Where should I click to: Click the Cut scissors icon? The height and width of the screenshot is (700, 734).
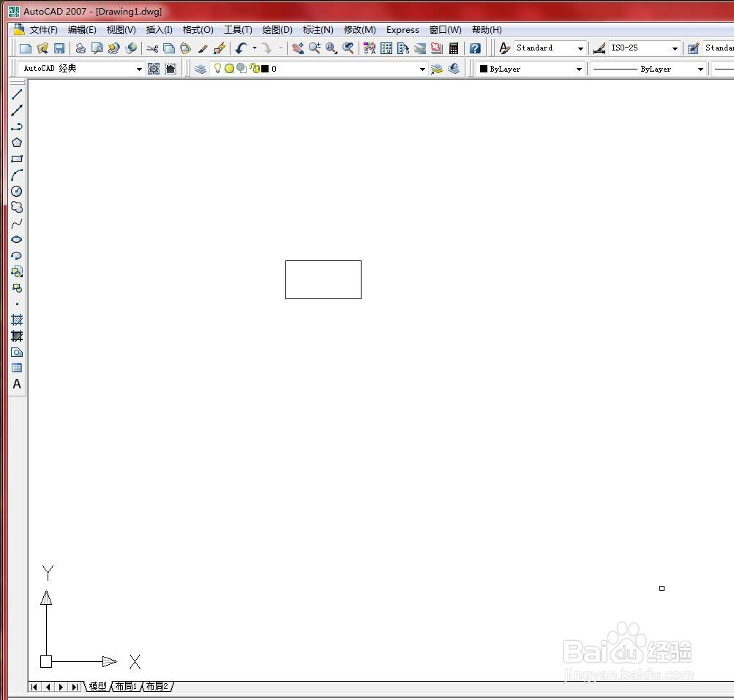click(152, 48)
